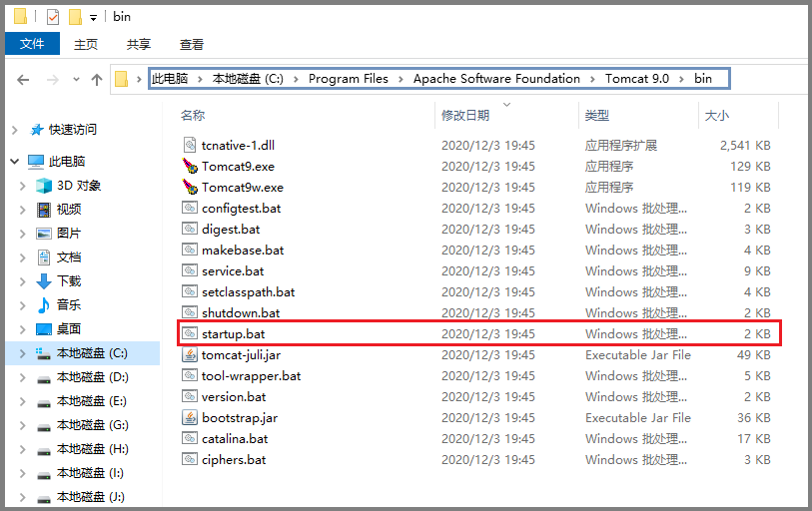The width and height of the screenshot is (812, 511).
Task: Expand the 本地磁盘 (C:) tree node
Action: 22,353
